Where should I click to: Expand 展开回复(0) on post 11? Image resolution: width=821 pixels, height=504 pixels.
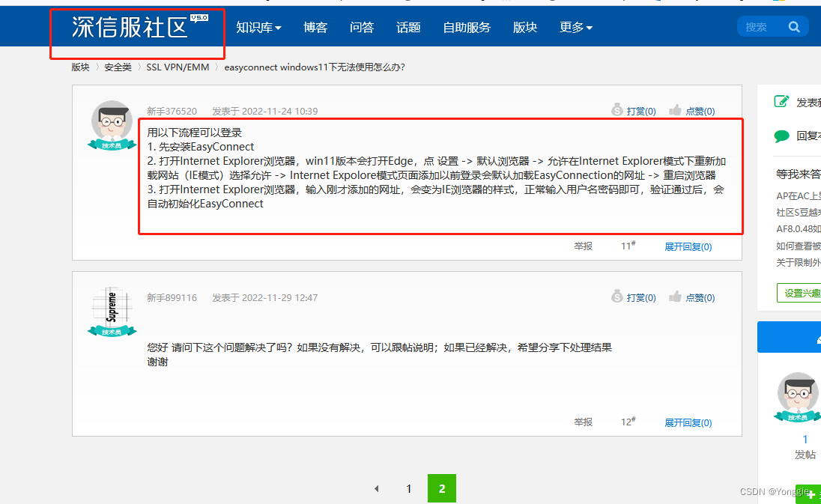688,246
